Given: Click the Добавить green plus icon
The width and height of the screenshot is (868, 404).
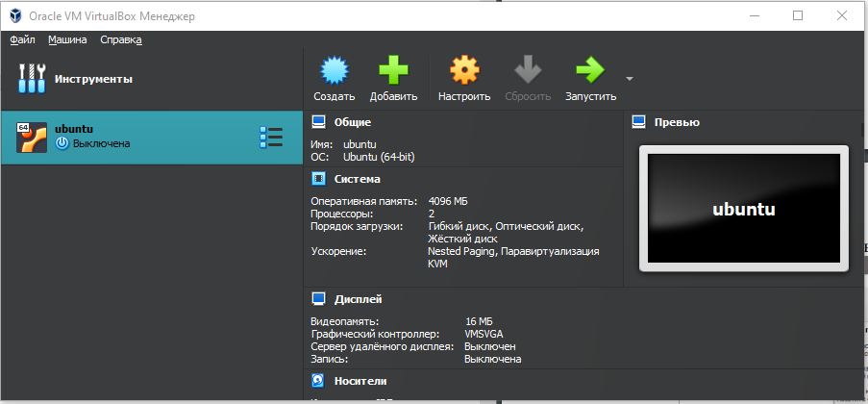Looking at the screenshot, I should coord(393,69).
